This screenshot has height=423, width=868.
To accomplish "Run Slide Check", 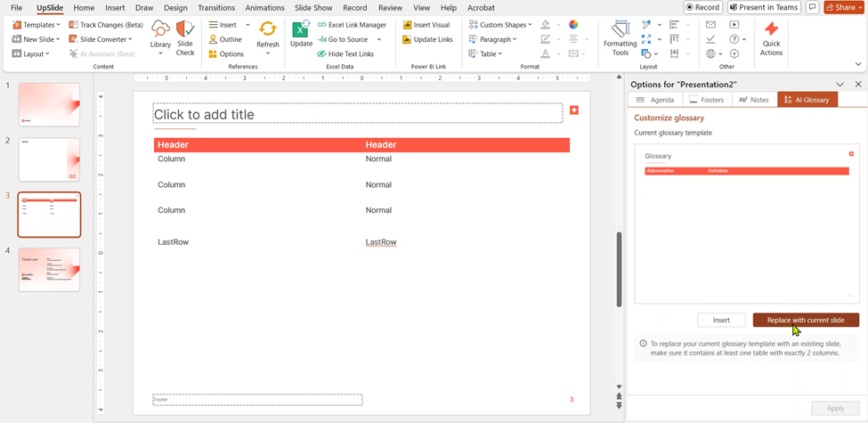I will [x=185, y=37].
